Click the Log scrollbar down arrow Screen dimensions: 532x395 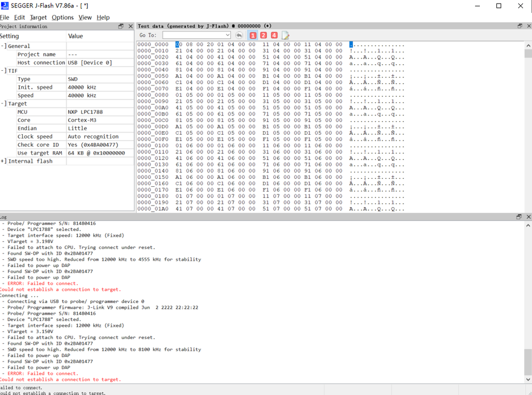coord(528,380)
